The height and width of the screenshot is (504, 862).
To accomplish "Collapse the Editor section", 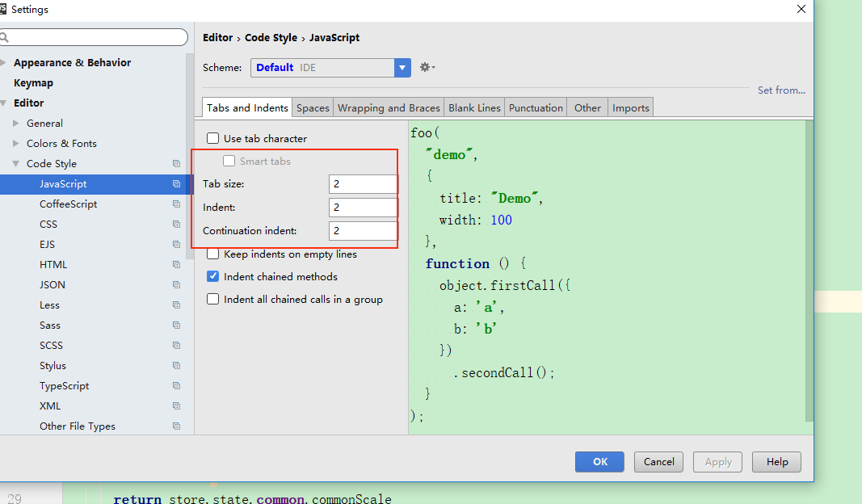I will [x=3, y=103].
